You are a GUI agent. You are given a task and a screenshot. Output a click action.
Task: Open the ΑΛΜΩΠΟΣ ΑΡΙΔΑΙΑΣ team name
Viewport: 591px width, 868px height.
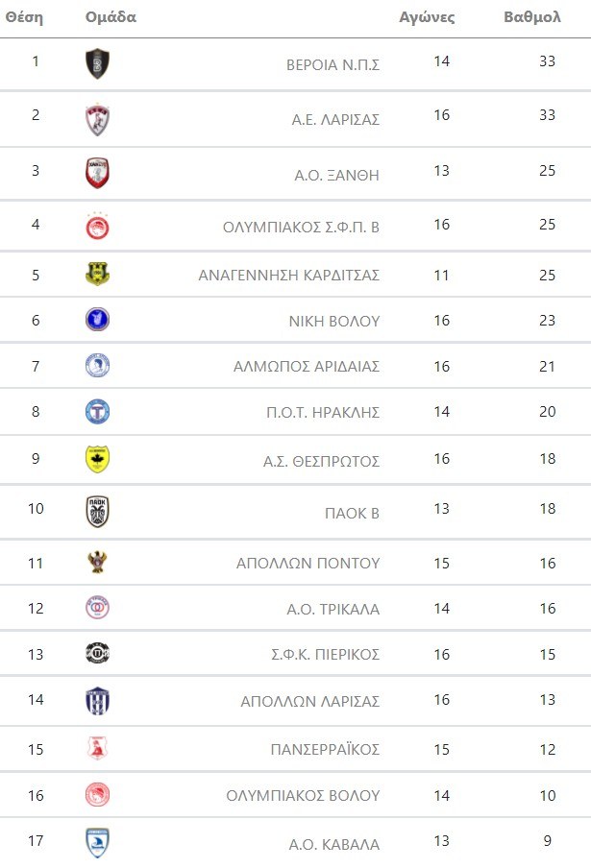point(307,367)
